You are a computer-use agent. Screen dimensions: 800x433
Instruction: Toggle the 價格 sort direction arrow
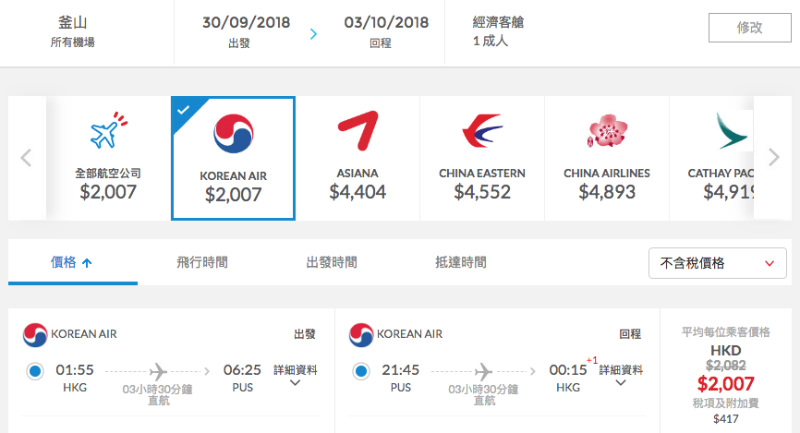tap(87, 263)
